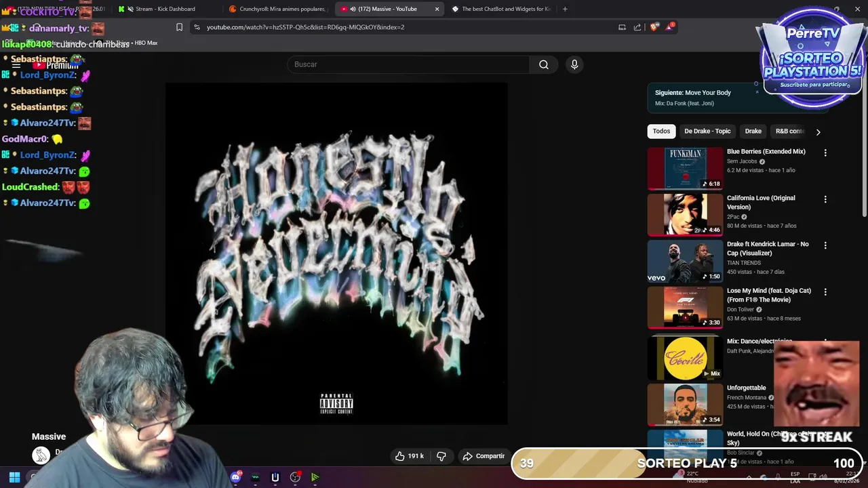The image size is (868, 488).
Task: Open the vevo No Cap visualizer thumbnail
Action: [685, 261]
